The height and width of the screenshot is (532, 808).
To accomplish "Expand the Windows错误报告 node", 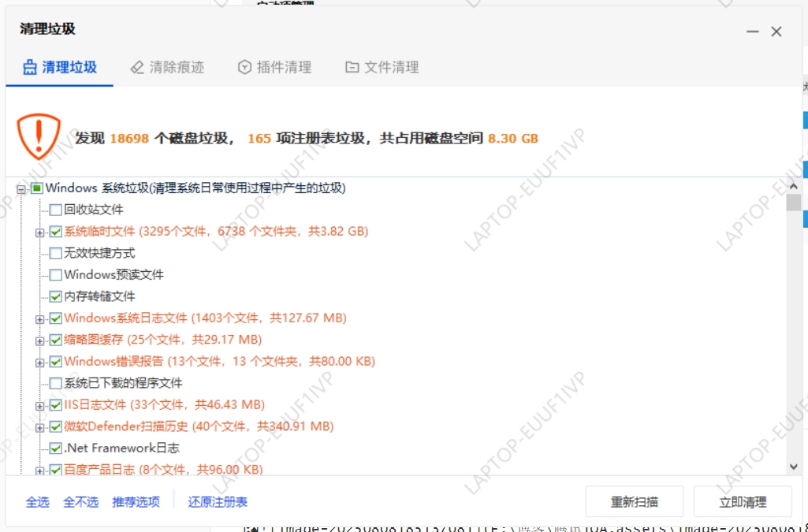I will pos(39,363).
